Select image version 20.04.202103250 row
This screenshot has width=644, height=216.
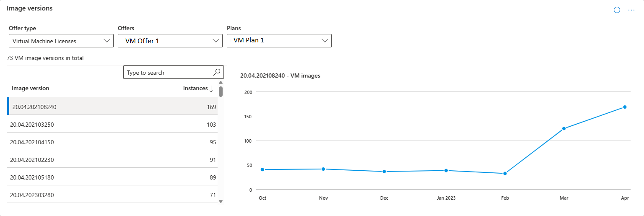[113, 125]
